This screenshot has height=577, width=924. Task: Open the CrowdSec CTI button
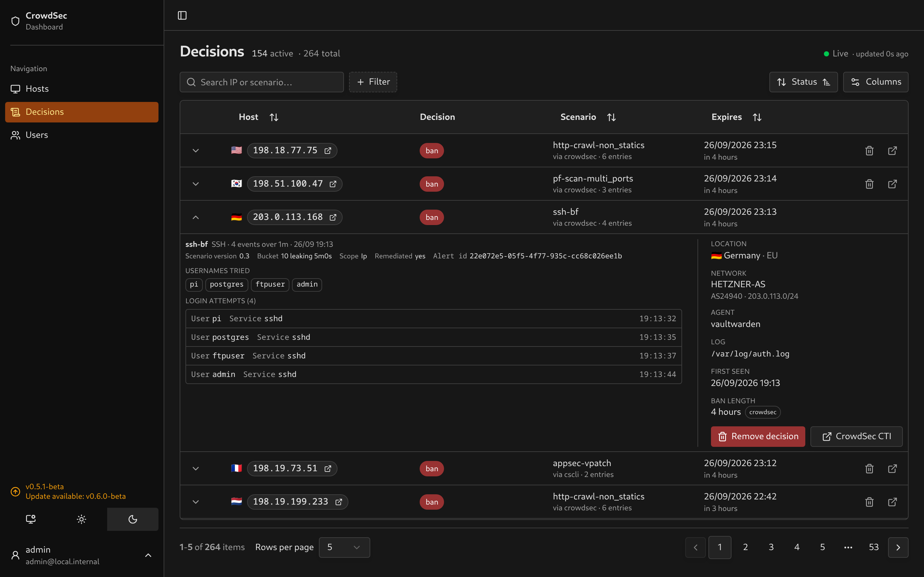pyautogui.click(x=856, y=436)
